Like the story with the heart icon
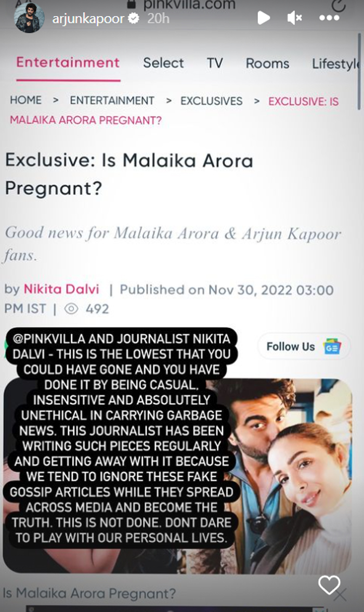 click(329, 584)
